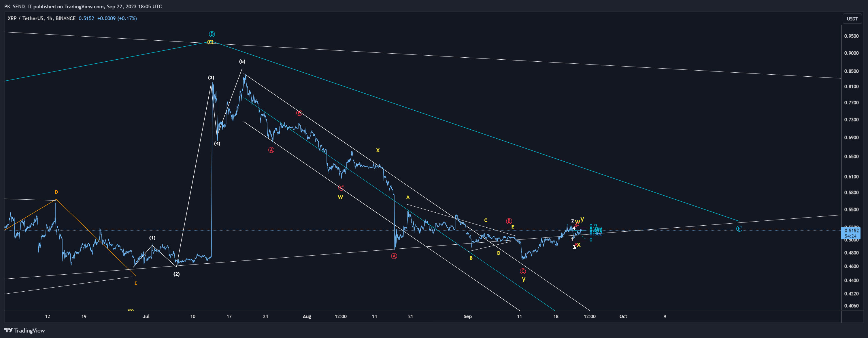Click the 0.4220 price axis label

pos(851,294)
